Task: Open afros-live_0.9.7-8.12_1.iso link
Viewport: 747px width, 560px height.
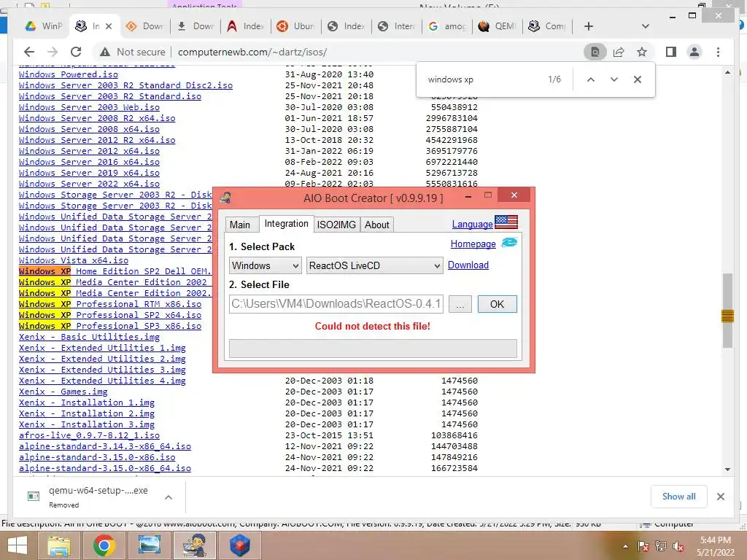Action: tap(89, 435)
